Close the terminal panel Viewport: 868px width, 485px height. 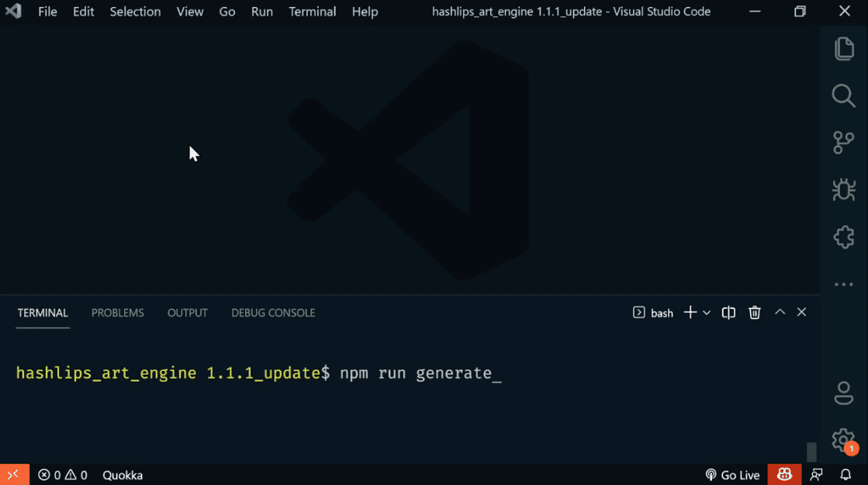801,312
